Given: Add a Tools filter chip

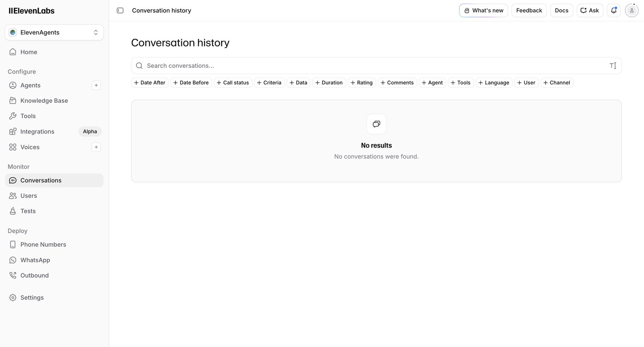Looking at the screenshot, I should click(461, 83).
